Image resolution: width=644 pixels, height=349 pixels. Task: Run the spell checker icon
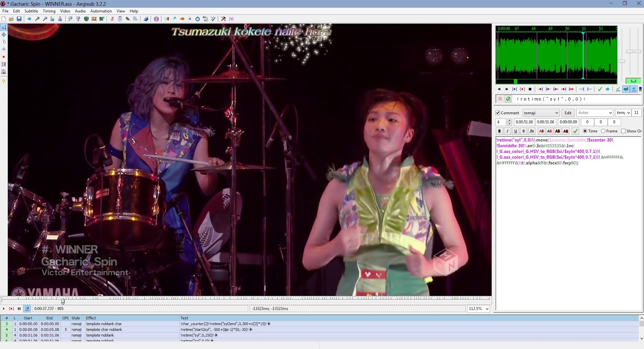pos(213,19)
